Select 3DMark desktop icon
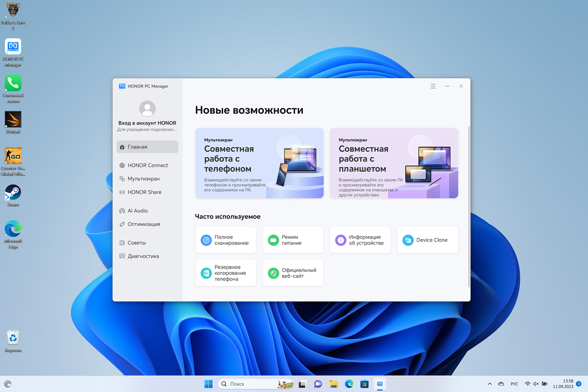The image size is (588, 392). point(13,123)
